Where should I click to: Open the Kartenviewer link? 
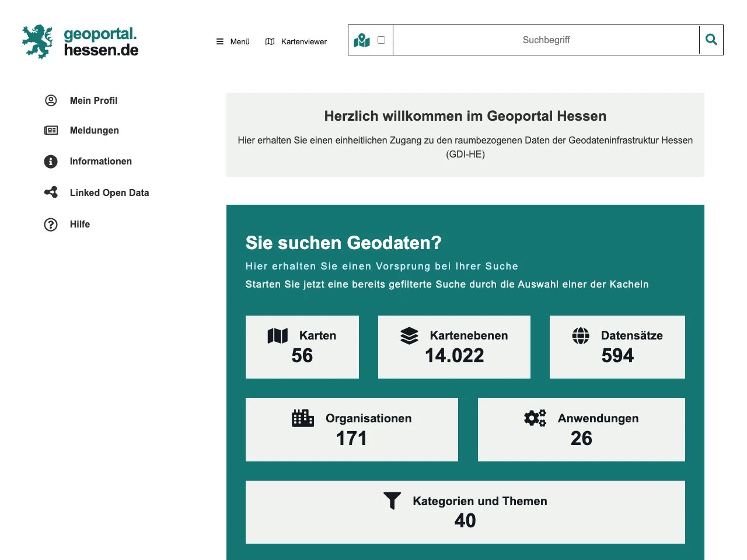pos(304,41)
